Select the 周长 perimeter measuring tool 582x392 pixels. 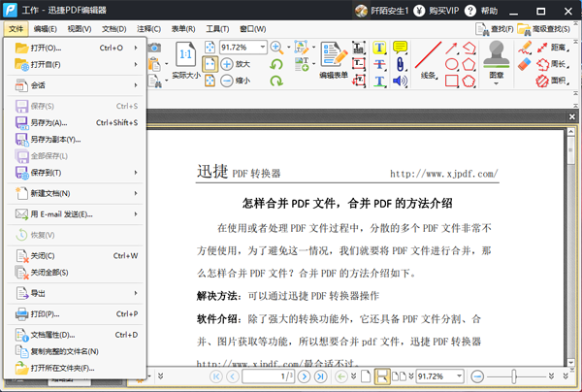pyautogui.click(x=552, y=64)
